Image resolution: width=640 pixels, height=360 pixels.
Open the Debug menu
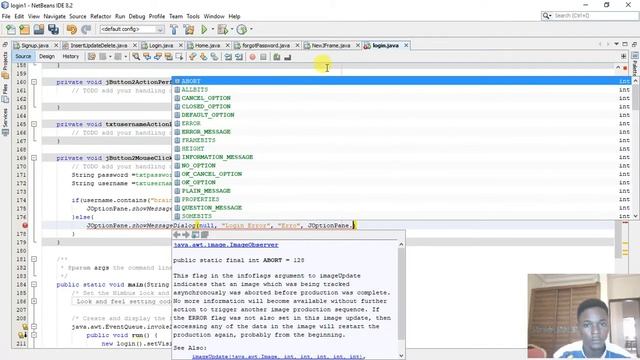click(137, 16)
